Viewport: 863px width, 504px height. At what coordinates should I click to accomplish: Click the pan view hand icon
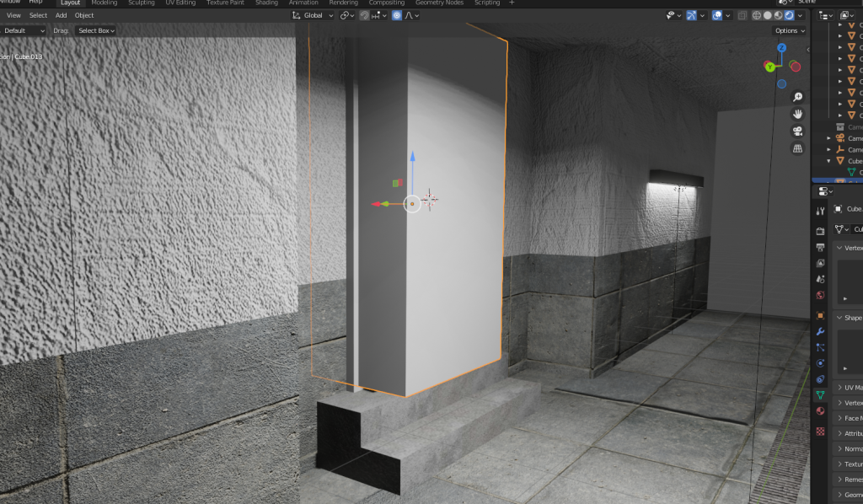click(797, 114)
